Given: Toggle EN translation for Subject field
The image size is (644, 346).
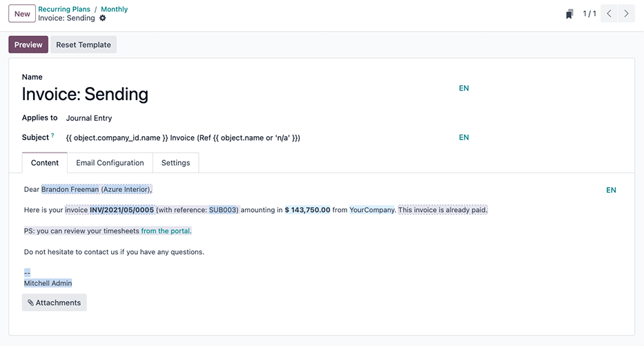Looking at the screenshot, I should (x=464, y=137).
